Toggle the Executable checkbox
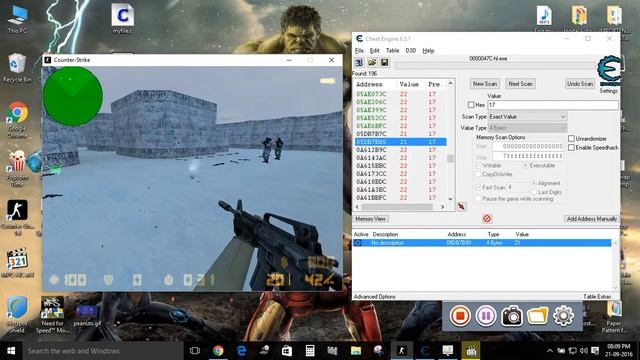This screenshot has height=360, width=640. point(525,165)
